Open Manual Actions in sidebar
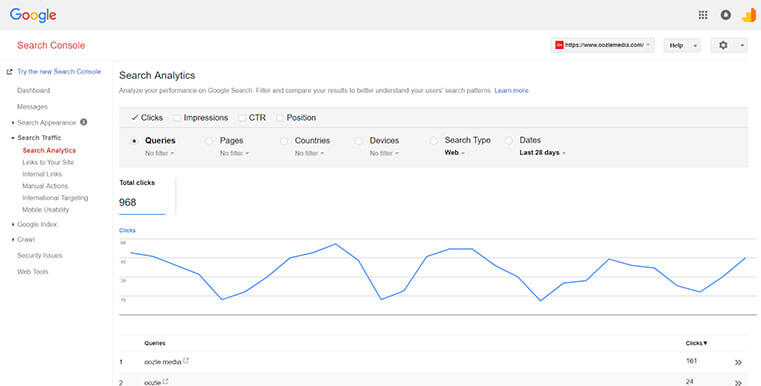The width and height of the screenshot is (761, 386). pos(45,186)
